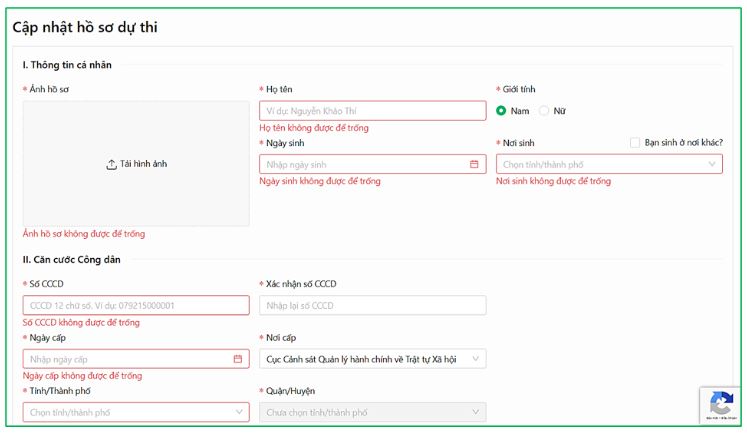Click the 'II. Căn cước Công dân' section heading

click(x=71, y=260)
